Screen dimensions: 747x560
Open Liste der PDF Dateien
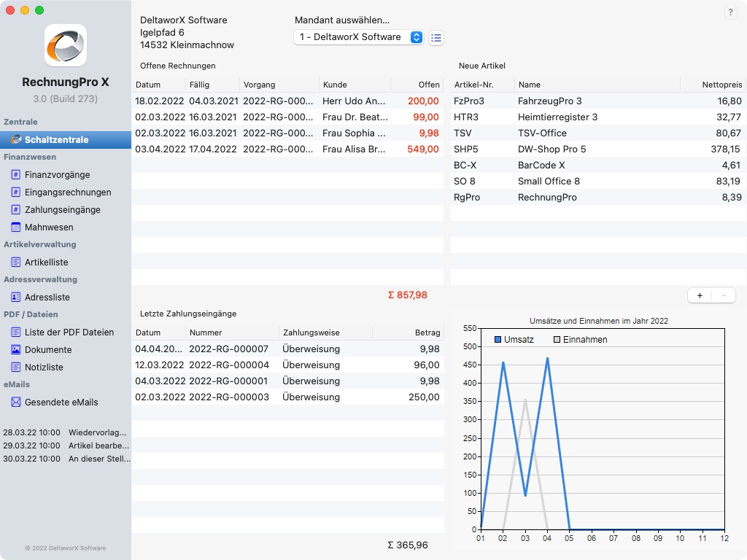69,332
